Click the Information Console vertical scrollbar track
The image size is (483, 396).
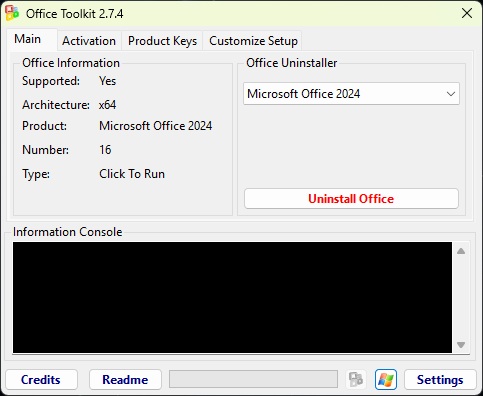click(x=461, y=298)
